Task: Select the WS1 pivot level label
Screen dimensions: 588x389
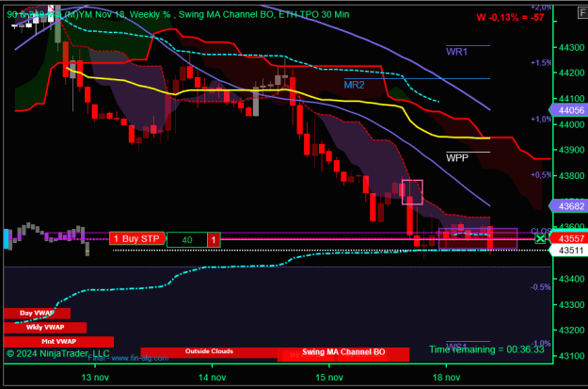Action: (456, 346)
